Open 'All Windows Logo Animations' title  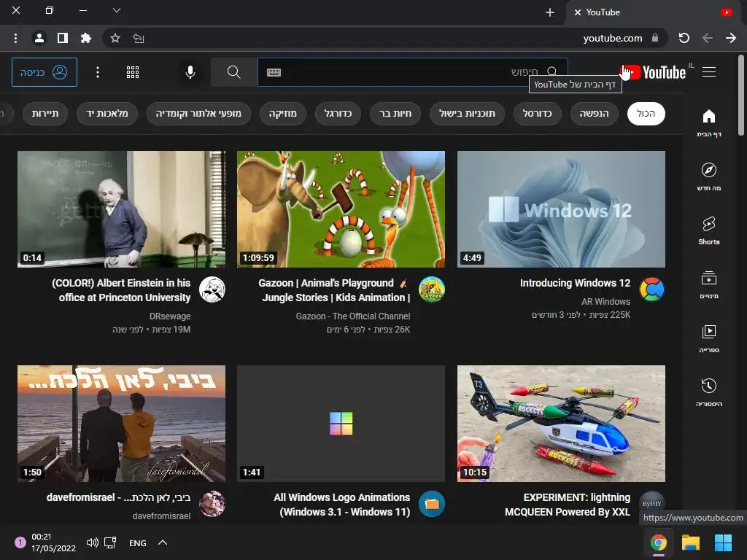(342, 505)
